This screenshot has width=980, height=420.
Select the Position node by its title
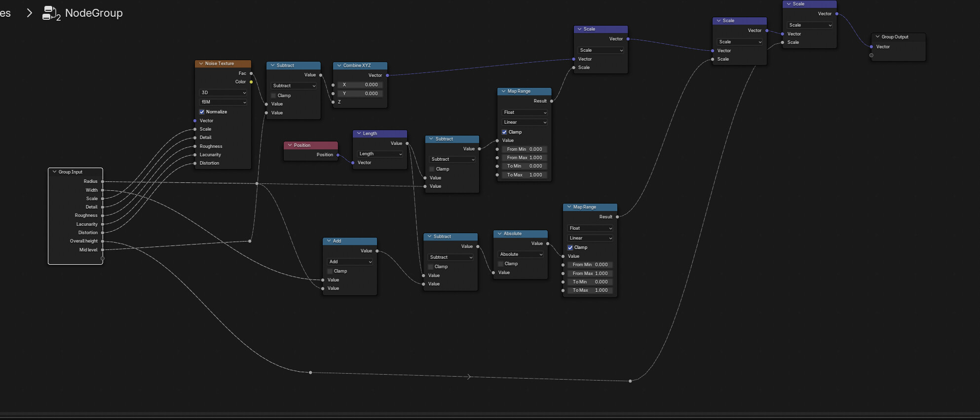click(302, 145)
